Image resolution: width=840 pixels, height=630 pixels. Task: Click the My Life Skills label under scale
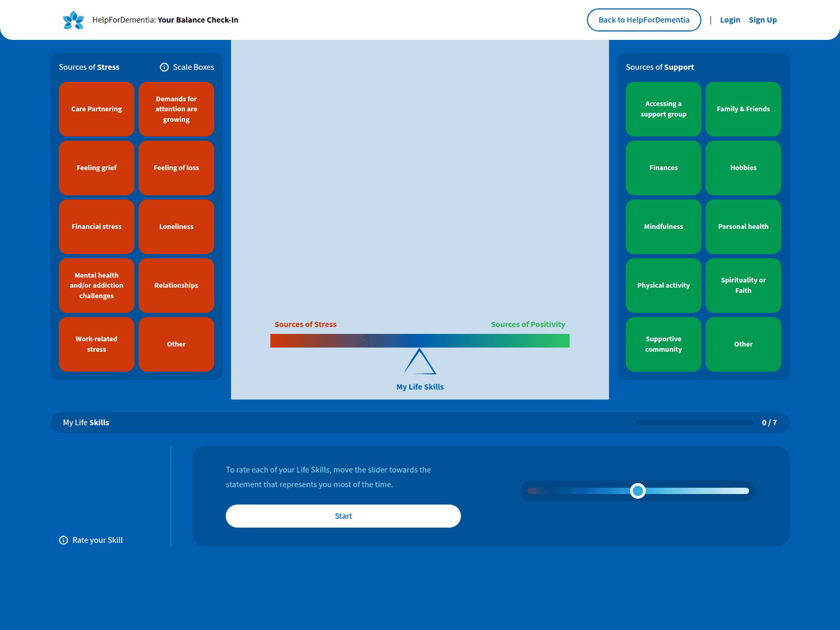tap(420, 387)
